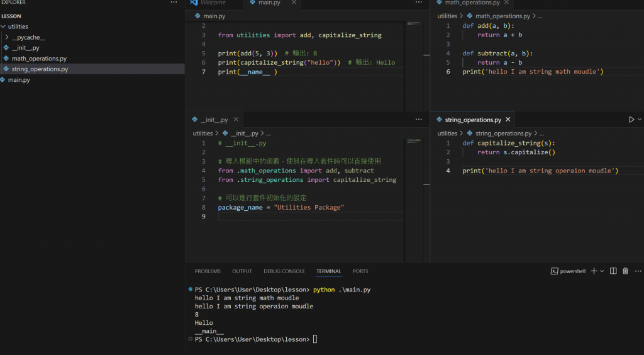Image resolution: width=644 pixels, height=355 pixels.
Task: Open the DEBUG CONSOLE panel tab
Action: 284,271
